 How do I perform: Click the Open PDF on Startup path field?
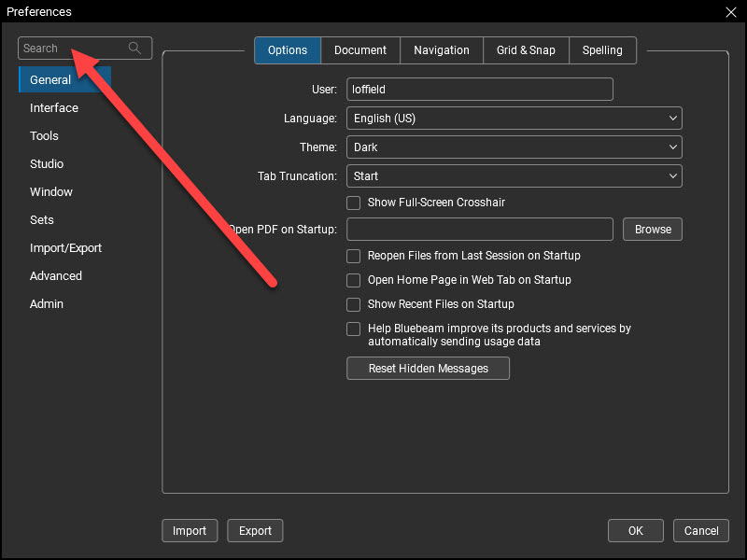[480, 230]
